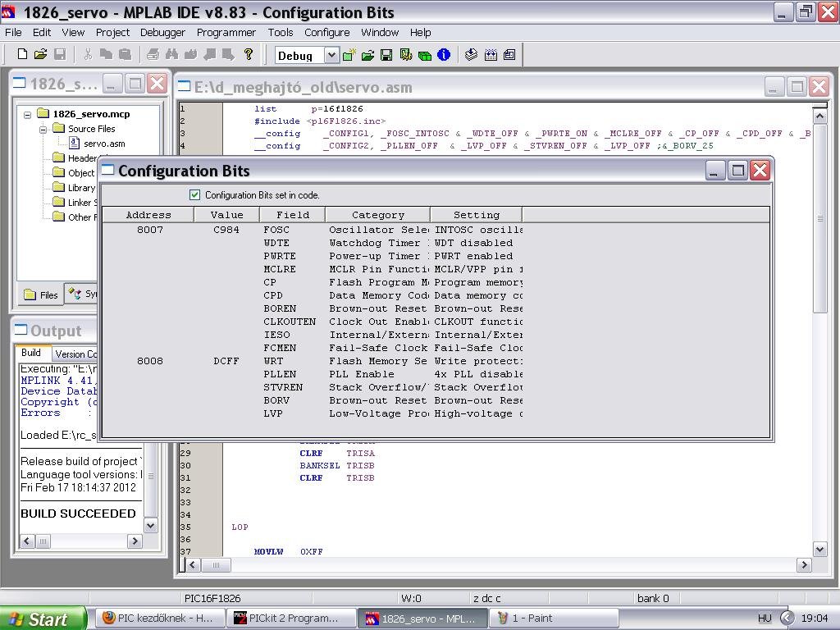Open the Help menu
Screen dimensions: 840x630
[x=421, y=32]
